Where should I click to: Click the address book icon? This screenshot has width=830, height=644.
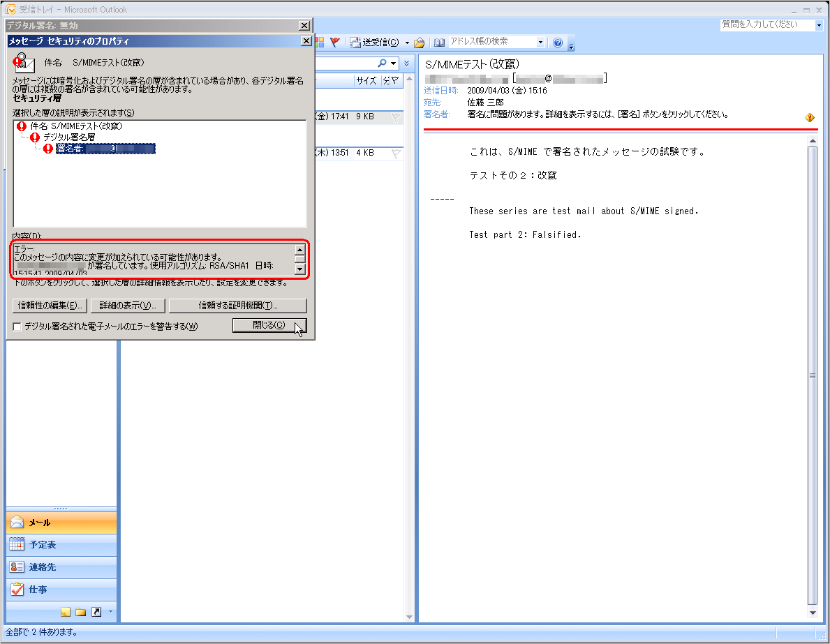click(x=439, y=43)
